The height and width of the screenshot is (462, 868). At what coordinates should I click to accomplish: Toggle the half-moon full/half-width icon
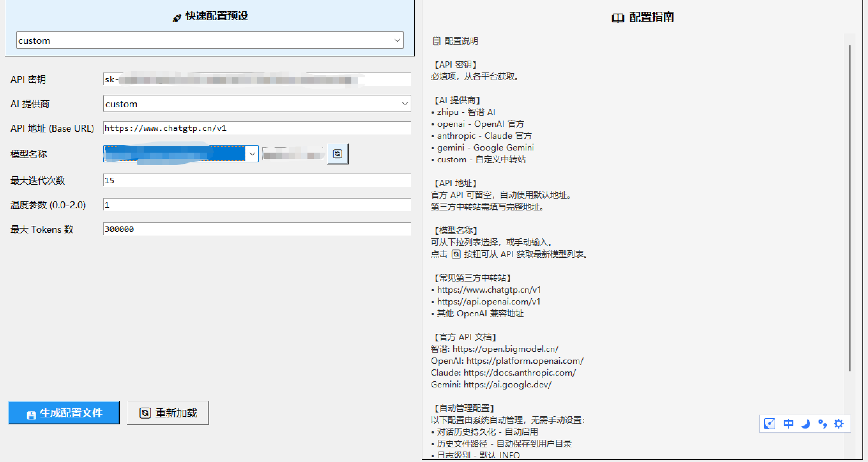[805, 424]
